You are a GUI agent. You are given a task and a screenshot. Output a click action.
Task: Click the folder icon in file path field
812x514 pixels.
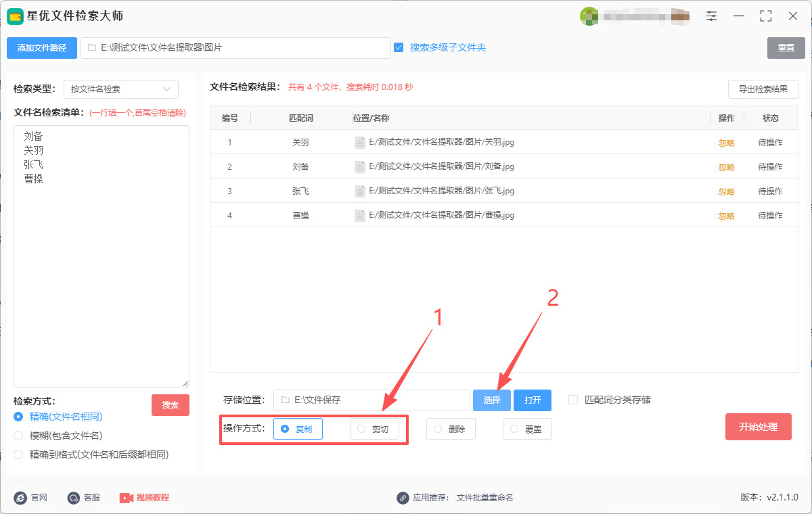(91, 48)
